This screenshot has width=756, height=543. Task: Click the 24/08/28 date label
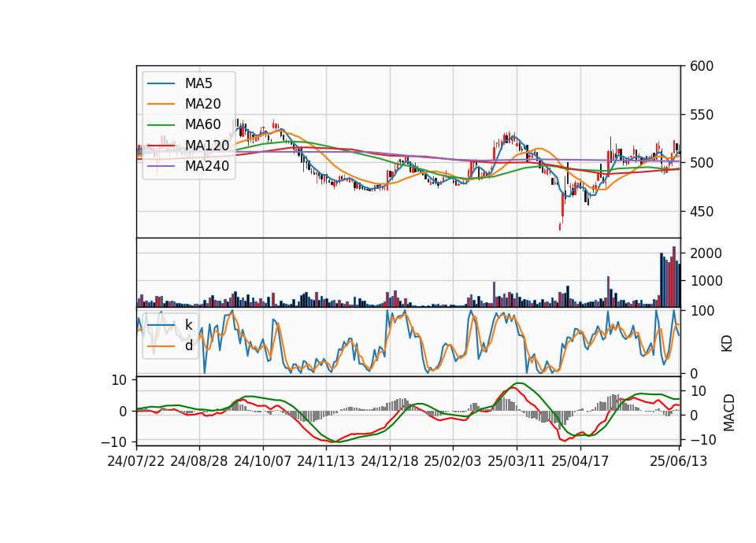(x=199, y=461)
